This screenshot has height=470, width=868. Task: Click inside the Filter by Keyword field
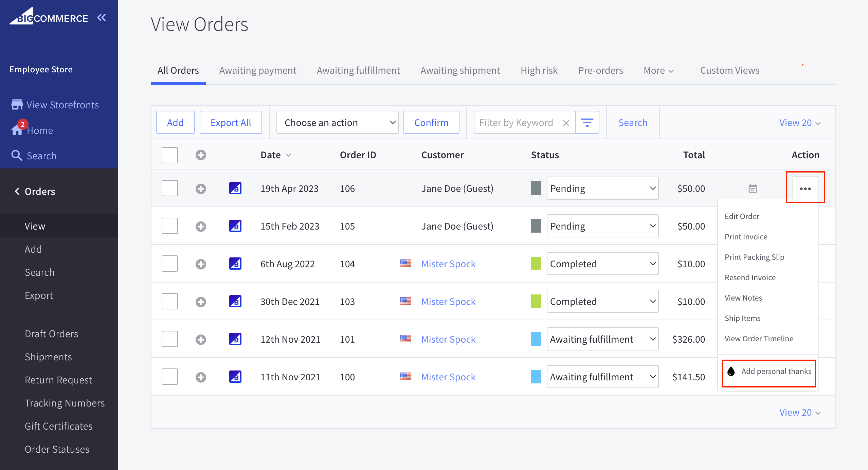(516, 122)
